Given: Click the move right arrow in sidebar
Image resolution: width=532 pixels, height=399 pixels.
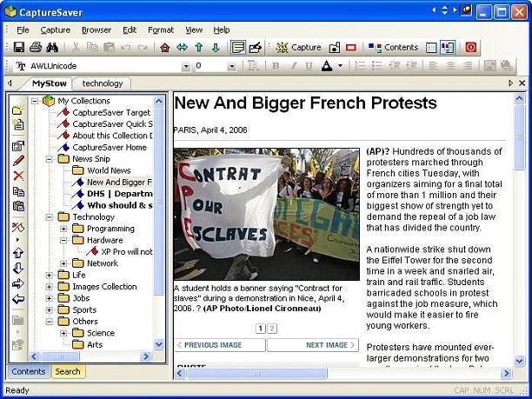Looking at the screenshot, I should (x=18, y=283).
